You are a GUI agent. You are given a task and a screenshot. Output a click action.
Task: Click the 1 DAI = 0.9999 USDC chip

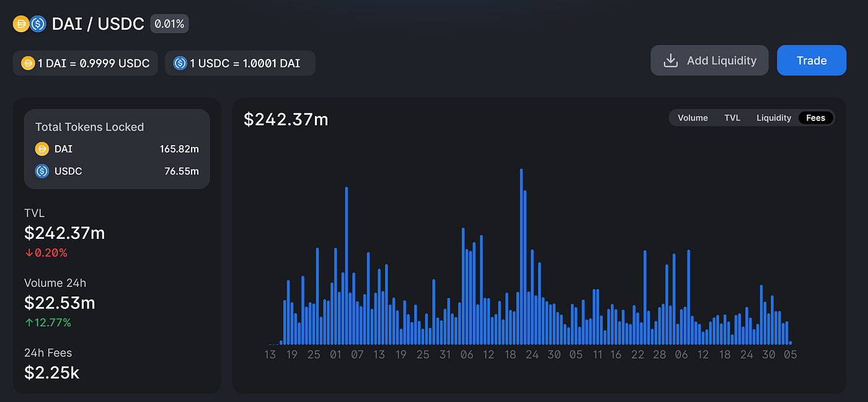tap(86, 63)
